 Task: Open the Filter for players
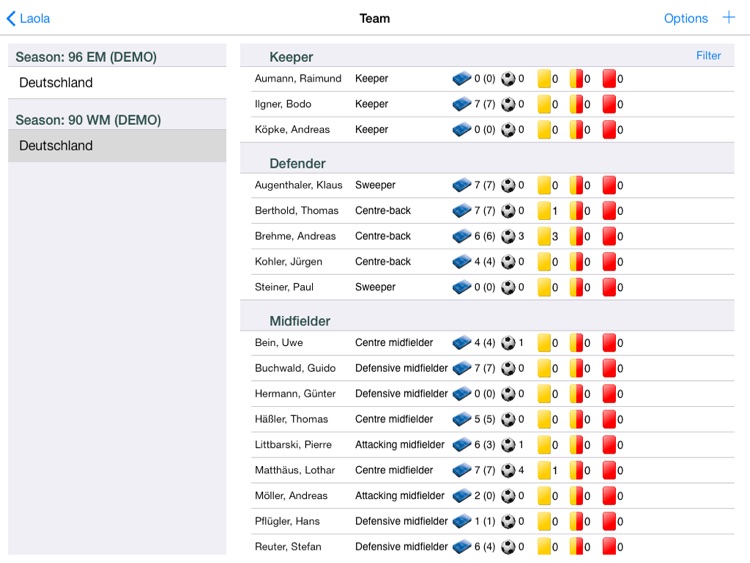(708, 56)
